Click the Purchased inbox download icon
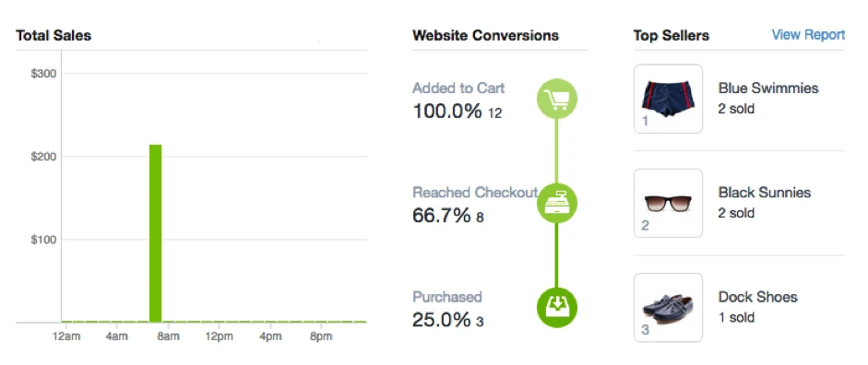This screenshot has width=868, height=365. pos(557,308)
